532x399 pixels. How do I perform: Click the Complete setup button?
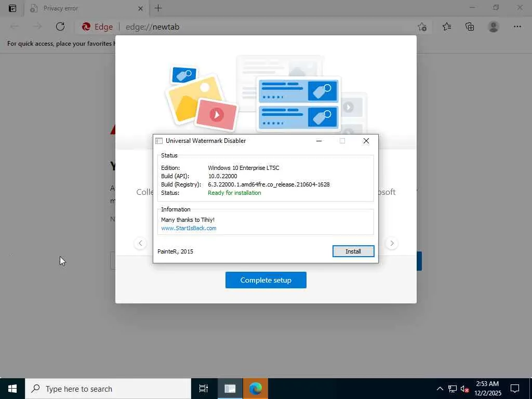tap(265, 280)
